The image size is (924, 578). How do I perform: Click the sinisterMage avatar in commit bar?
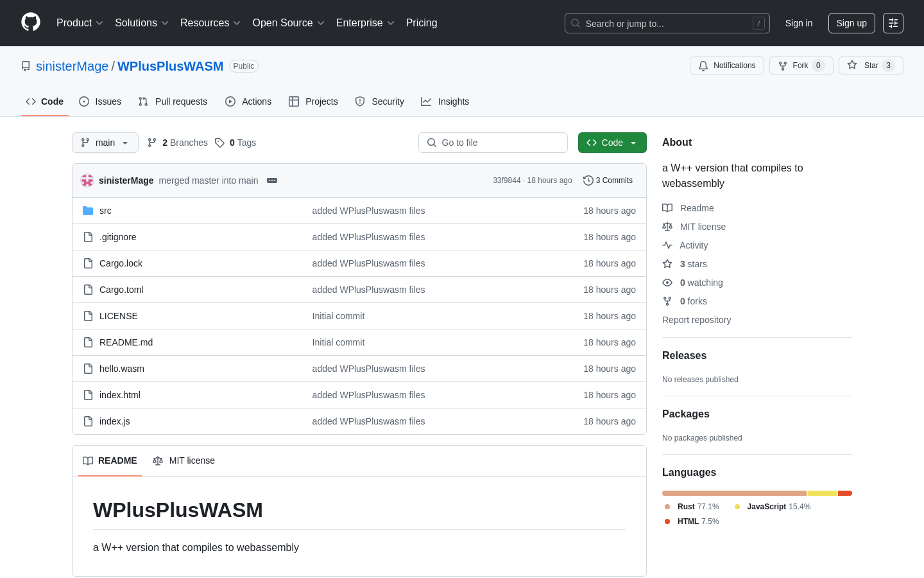[x=87, y=180]
